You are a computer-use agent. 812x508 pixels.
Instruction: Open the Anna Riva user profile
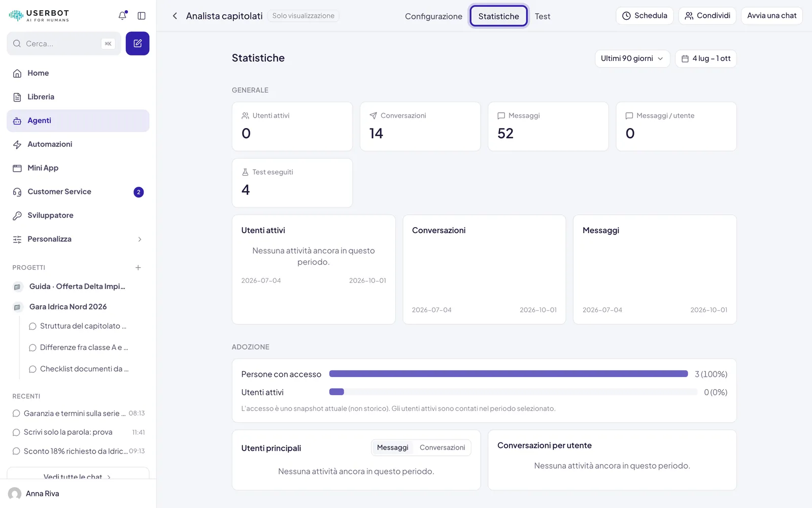tap(78, 493)
